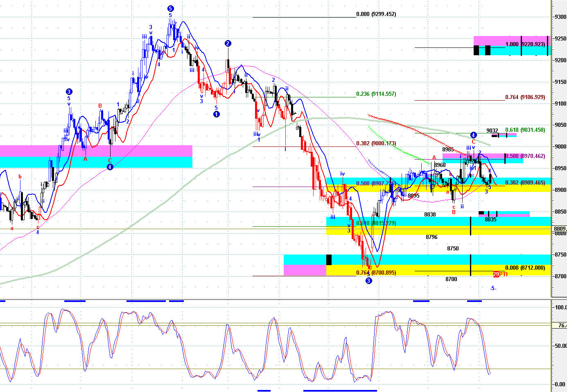Click the circled 1 wave marker
The image size is (567, 392).
pyautogui.click(x=217, y=114)
